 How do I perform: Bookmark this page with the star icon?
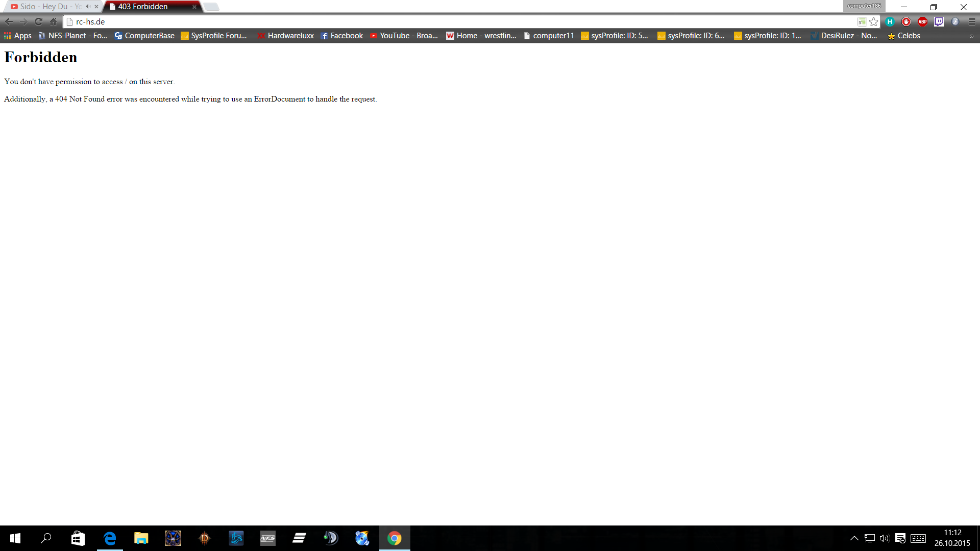tap(874, 21)
